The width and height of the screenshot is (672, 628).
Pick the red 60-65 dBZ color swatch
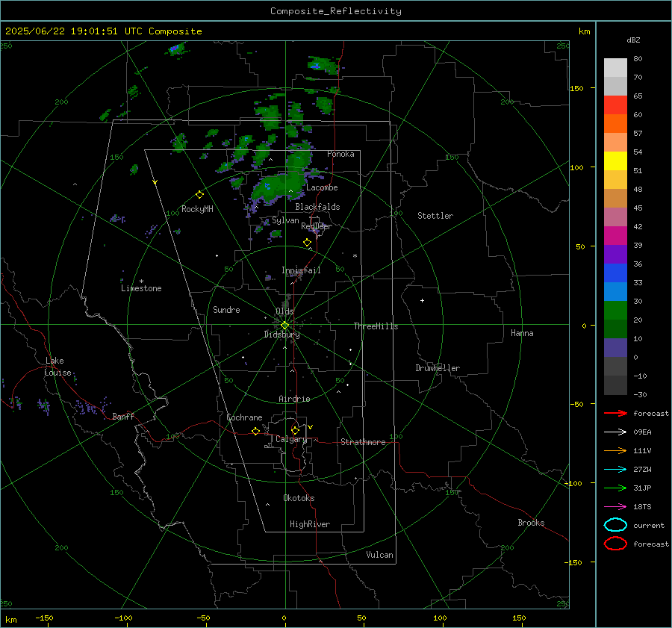tap(615, 105)
